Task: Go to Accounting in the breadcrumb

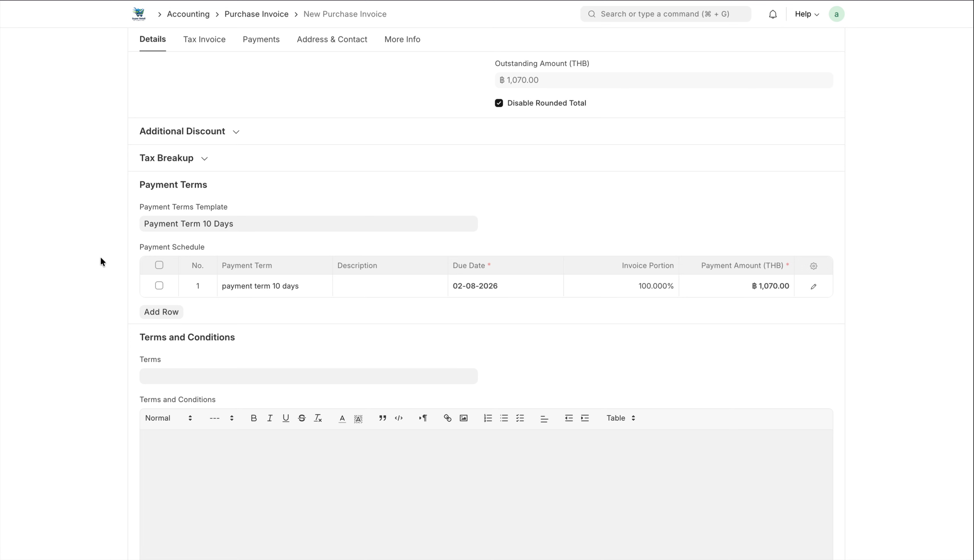Action: pyautogui.click(x=188, y=14)
